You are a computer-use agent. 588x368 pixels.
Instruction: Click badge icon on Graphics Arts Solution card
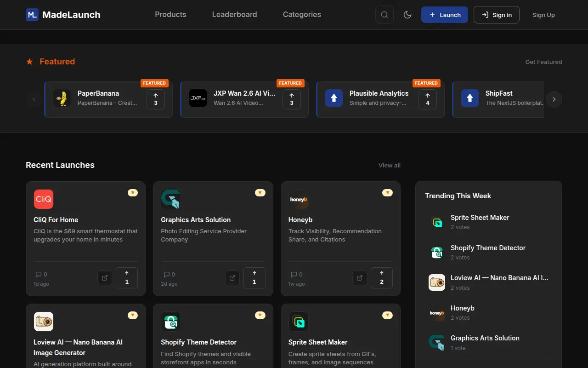(260, 193)
